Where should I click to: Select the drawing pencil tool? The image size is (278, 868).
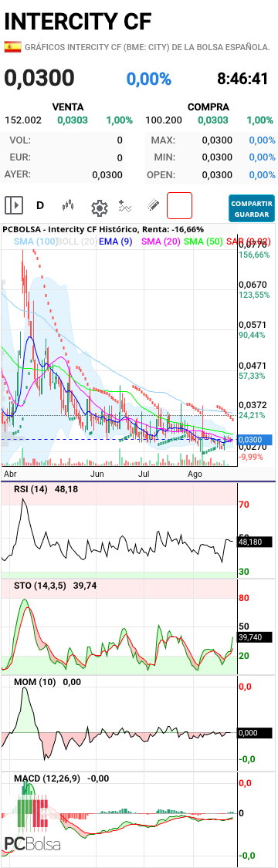(153, 205)
